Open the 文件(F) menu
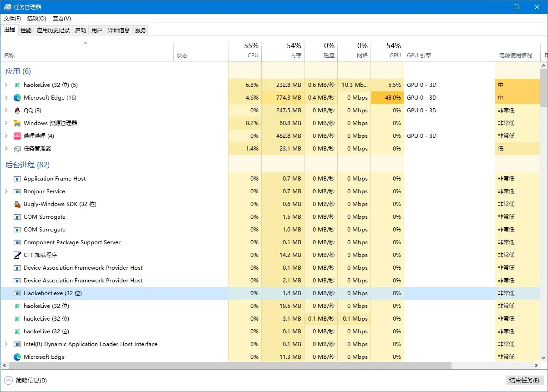This screenshot has width=548, height=392. point(12,19)
